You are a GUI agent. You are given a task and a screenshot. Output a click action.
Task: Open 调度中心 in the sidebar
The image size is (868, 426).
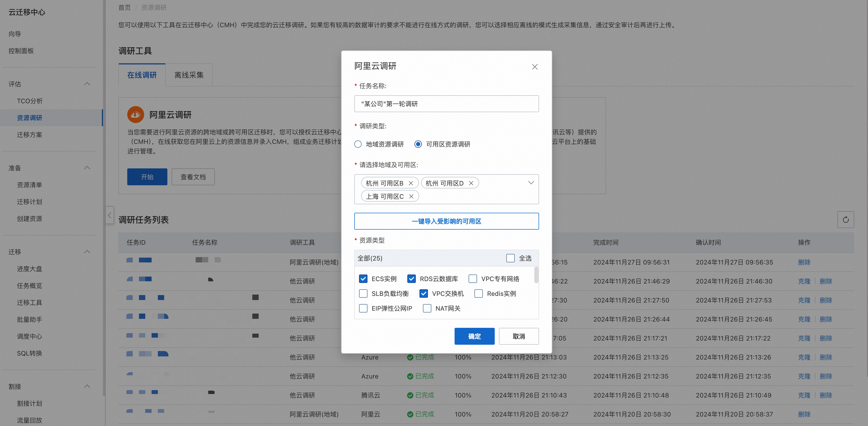tap(30, 336)
